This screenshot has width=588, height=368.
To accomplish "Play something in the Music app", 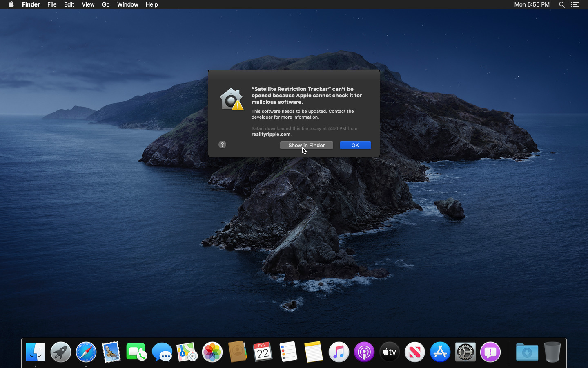I will pos(339,352).
